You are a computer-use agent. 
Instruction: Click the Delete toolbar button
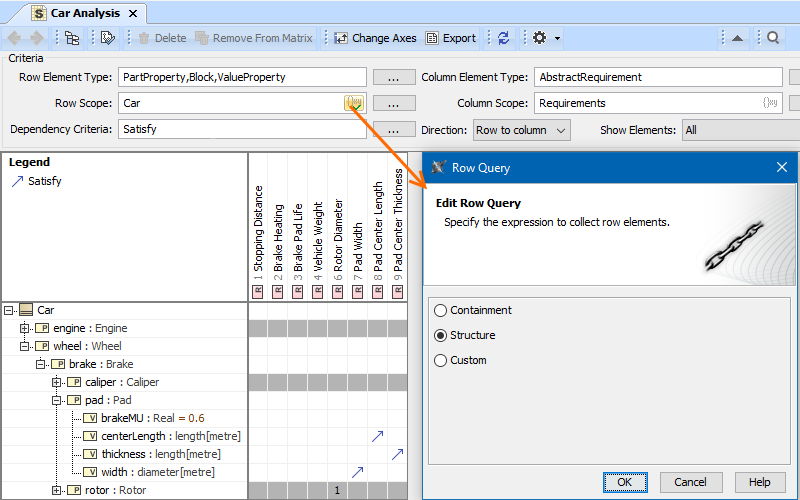(163, 38)
